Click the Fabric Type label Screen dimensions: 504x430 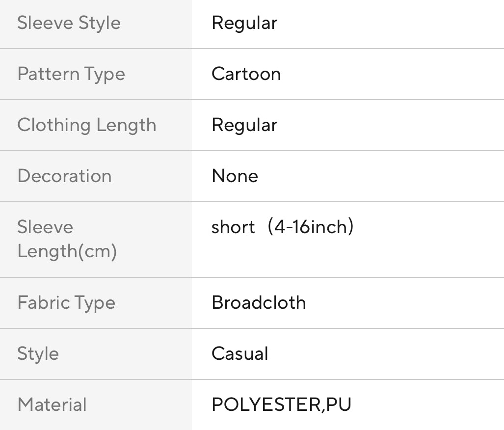click(66, 303)
